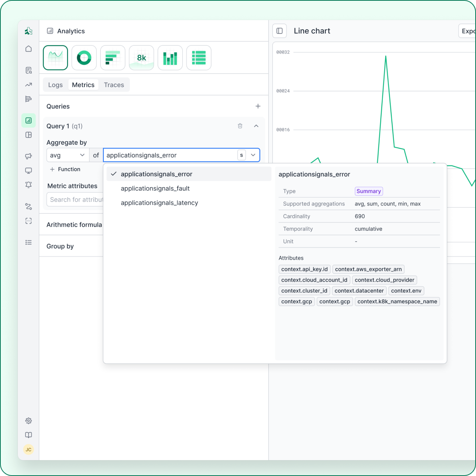Choose applicationsignals_latency from the list
476x476 pixels.
159,203
